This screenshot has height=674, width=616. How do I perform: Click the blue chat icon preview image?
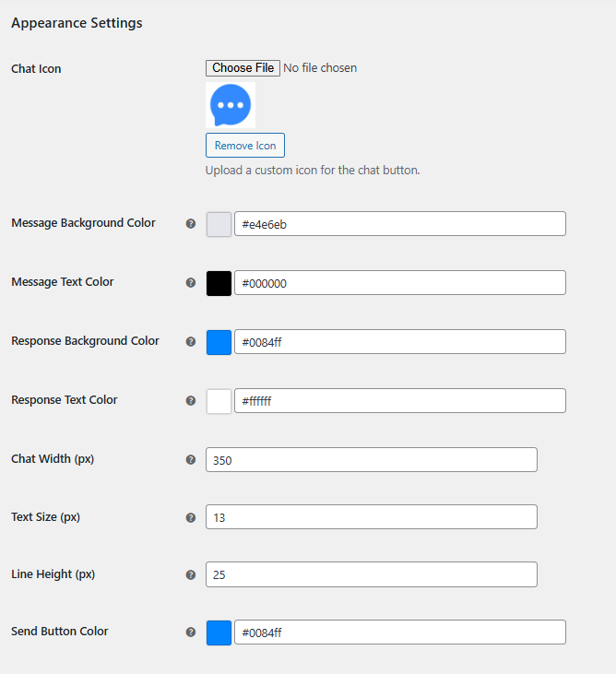point(231,104)
